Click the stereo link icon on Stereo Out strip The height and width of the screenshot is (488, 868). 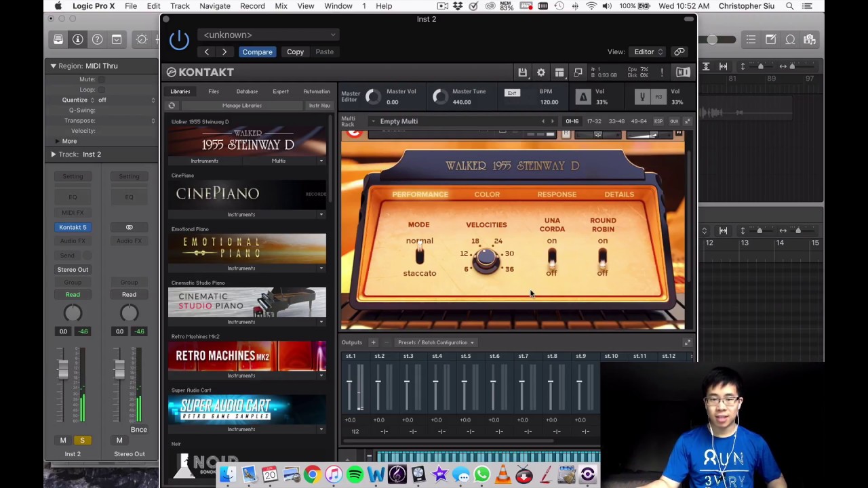[x=129, y=227]
